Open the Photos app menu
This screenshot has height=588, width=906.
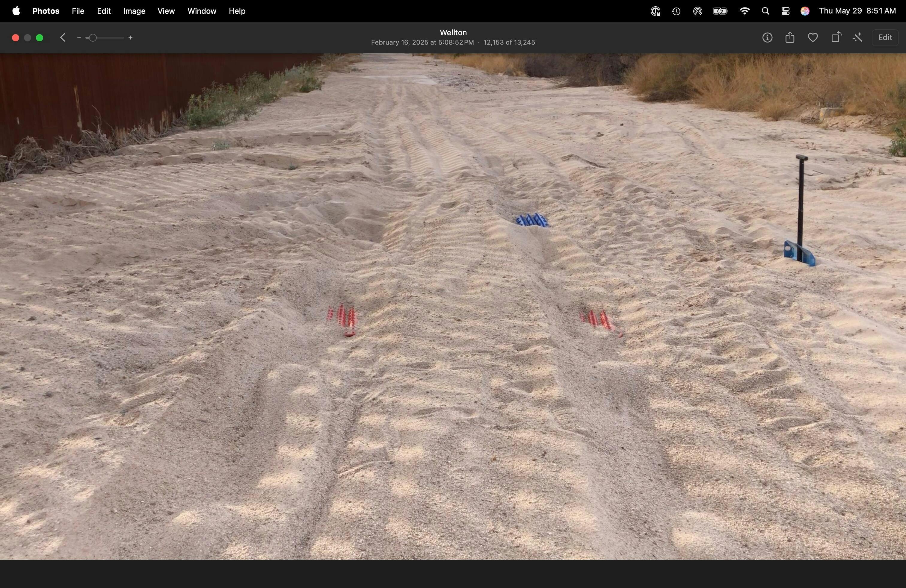tap(46, 11)
